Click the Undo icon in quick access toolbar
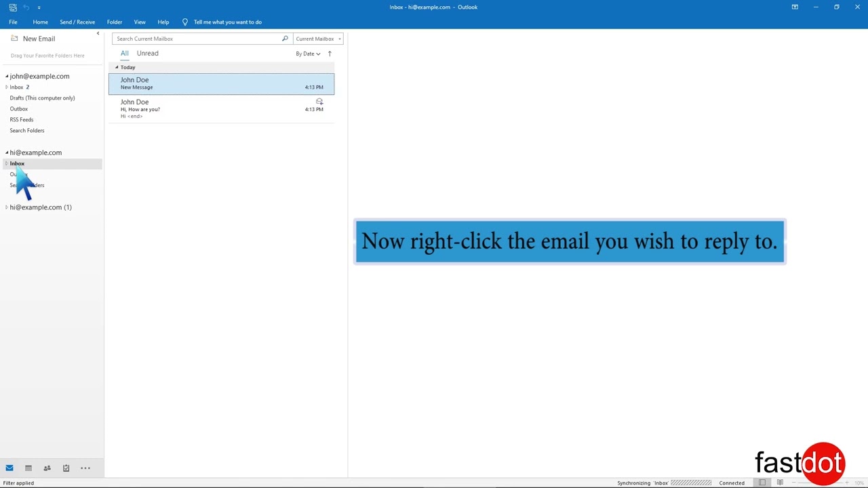The width and height of the screenshot is (868, 488). [26, 7]
